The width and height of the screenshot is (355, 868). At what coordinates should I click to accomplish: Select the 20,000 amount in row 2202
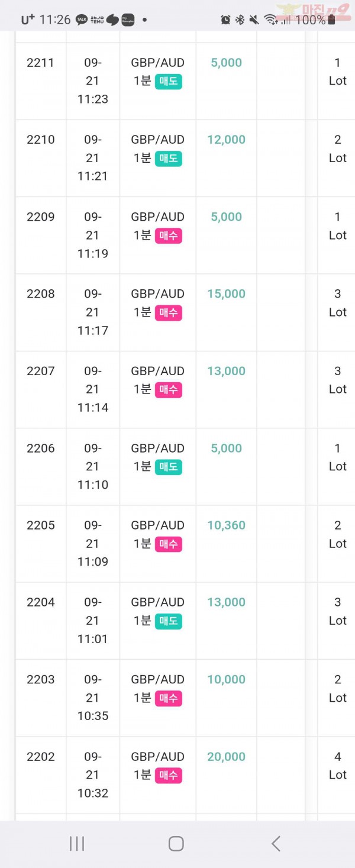pyautogui.click(x=226, y=757)
